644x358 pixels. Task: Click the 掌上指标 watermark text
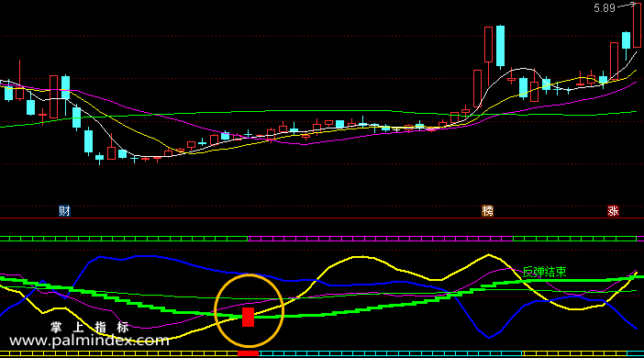[90, 327]
